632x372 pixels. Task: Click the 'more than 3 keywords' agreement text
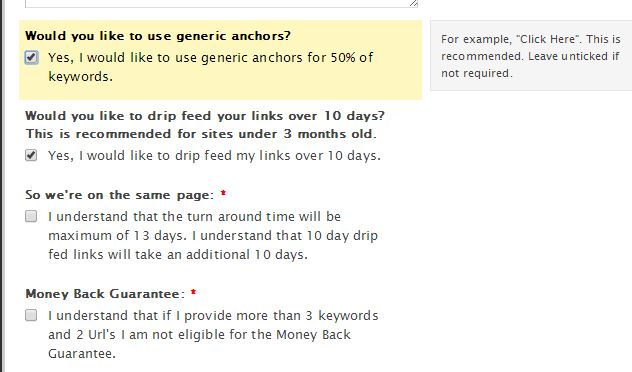213,335
